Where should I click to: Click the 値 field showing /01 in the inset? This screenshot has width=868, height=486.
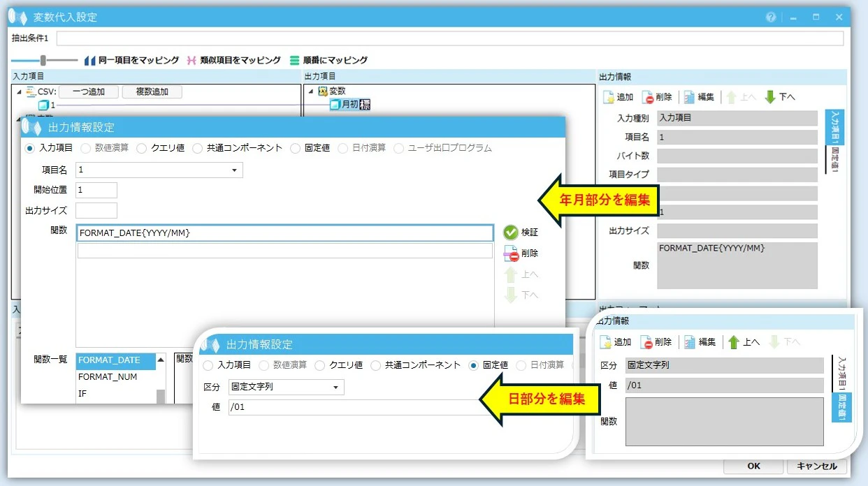pos(725,385)
